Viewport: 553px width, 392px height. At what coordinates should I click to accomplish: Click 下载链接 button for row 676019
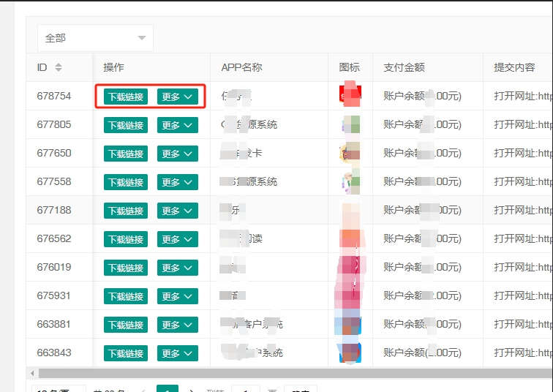[x=126, y=268]
